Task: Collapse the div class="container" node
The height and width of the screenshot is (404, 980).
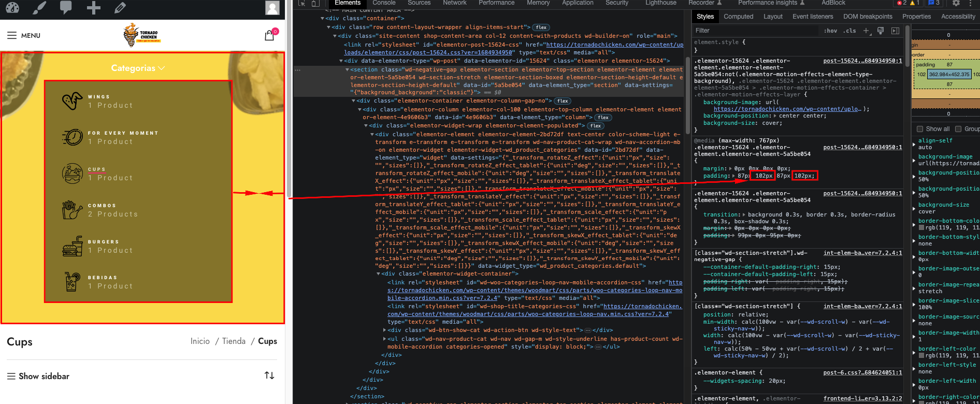Action: (323, 19)
